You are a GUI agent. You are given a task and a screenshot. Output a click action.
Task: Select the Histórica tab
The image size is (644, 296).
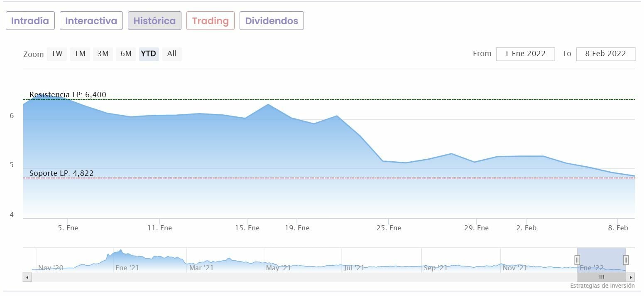pos(154,21)
